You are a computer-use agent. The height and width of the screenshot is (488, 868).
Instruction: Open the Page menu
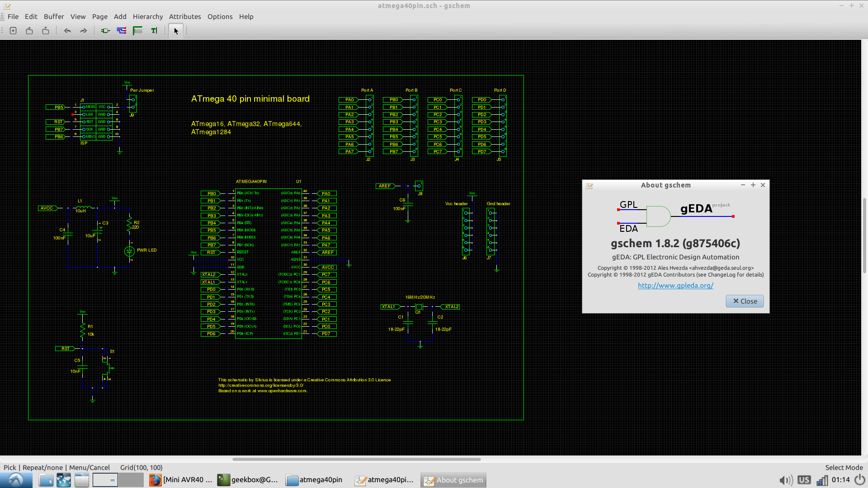[x=100, y=17]
